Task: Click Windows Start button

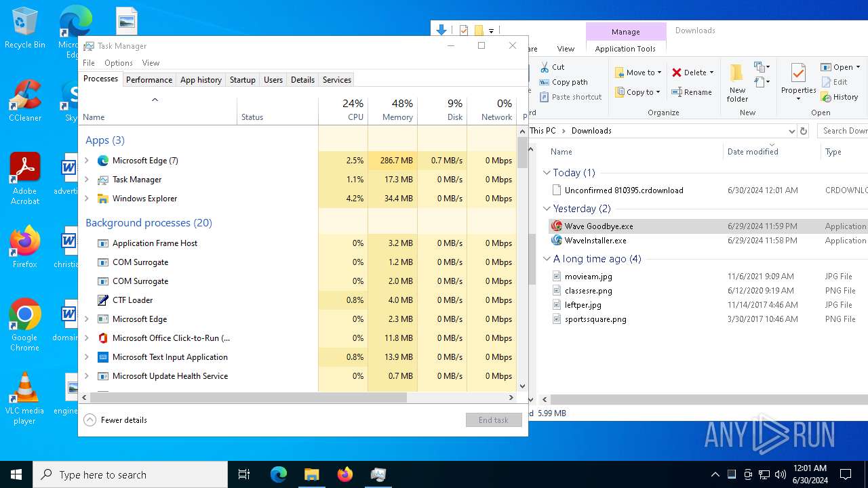Action: click(x=16, y=474)
